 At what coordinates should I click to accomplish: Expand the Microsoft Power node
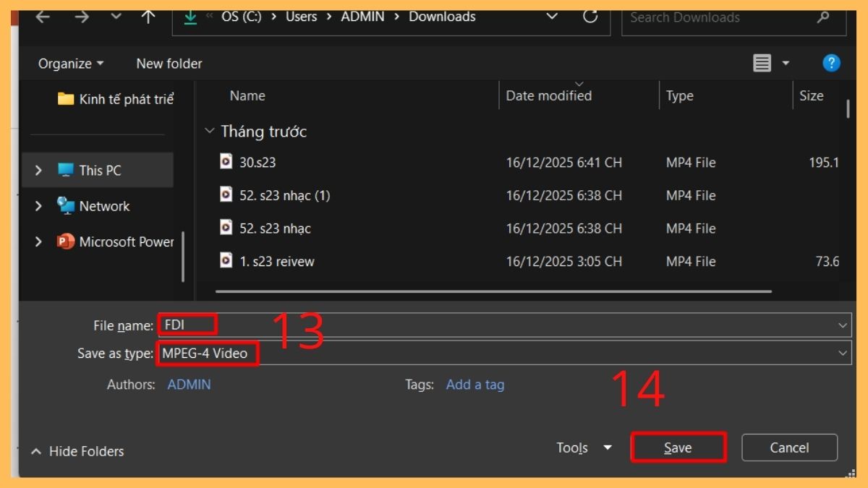coord(38,241)
